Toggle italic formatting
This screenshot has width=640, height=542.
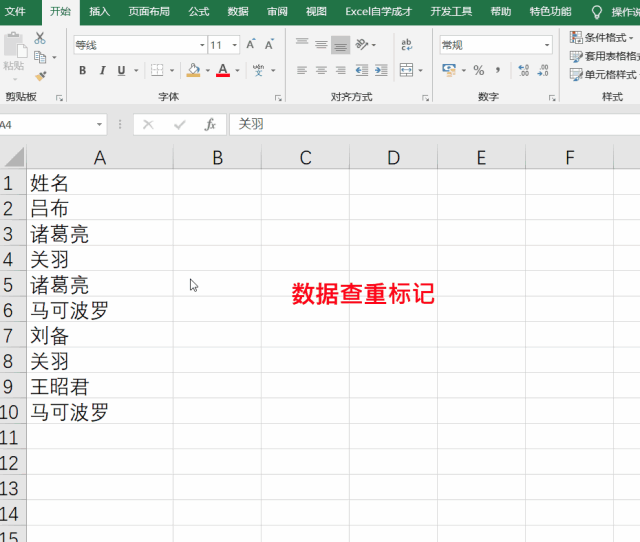click(102, 70)
